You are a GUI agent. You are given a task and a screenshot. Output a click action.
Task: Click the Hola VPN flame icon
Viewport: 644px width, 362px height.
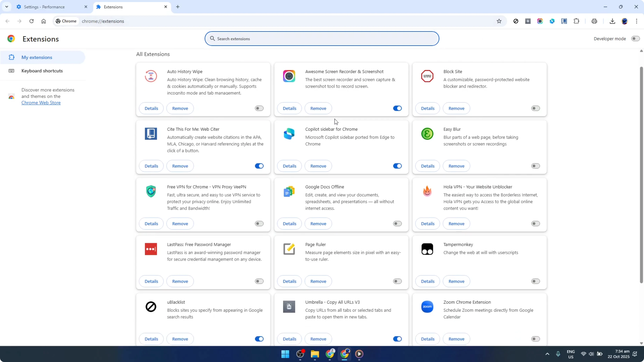[x=427, y=191]
